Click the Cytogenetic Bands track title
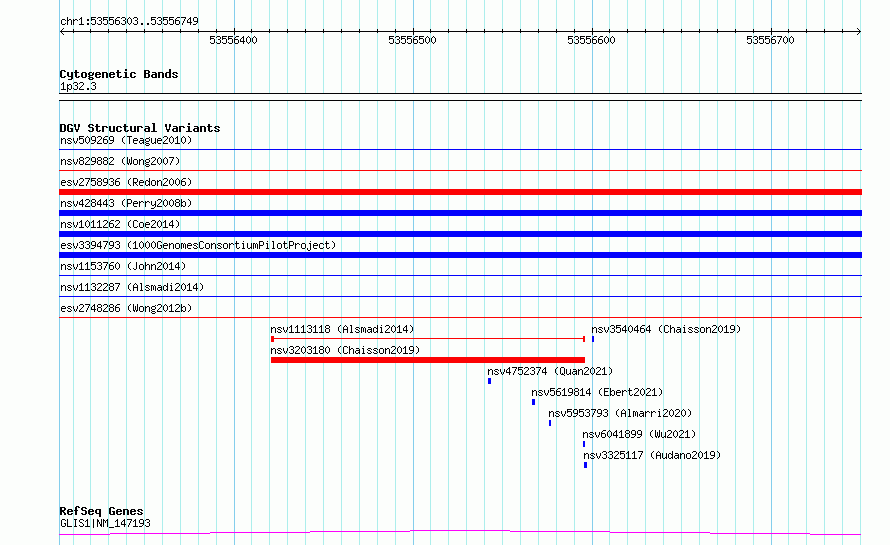 point(119,74)
